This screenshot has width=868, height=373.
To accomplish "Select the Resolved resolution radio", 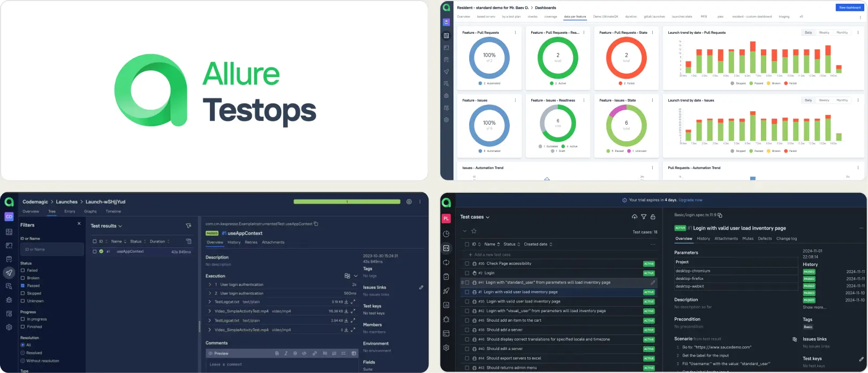I will click(22, 353).
